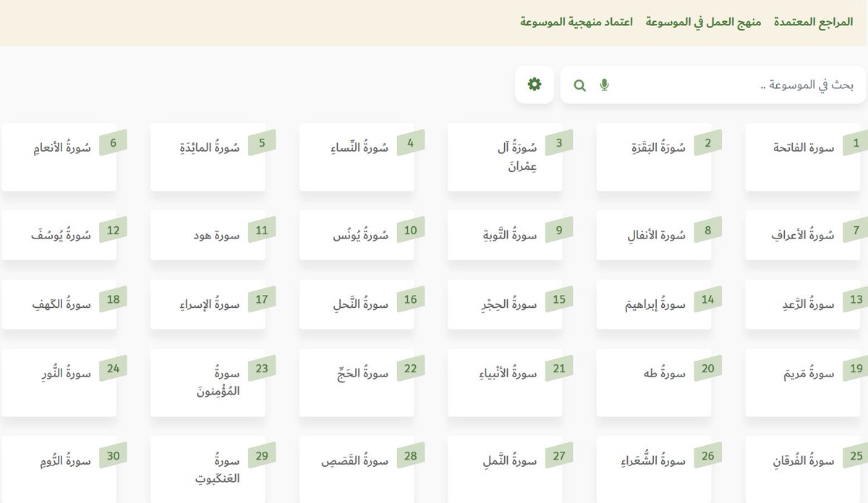This screenshot has width=868, height=503.
Task: Open سورة البقرة card number 2
Action: pos(653,156)
